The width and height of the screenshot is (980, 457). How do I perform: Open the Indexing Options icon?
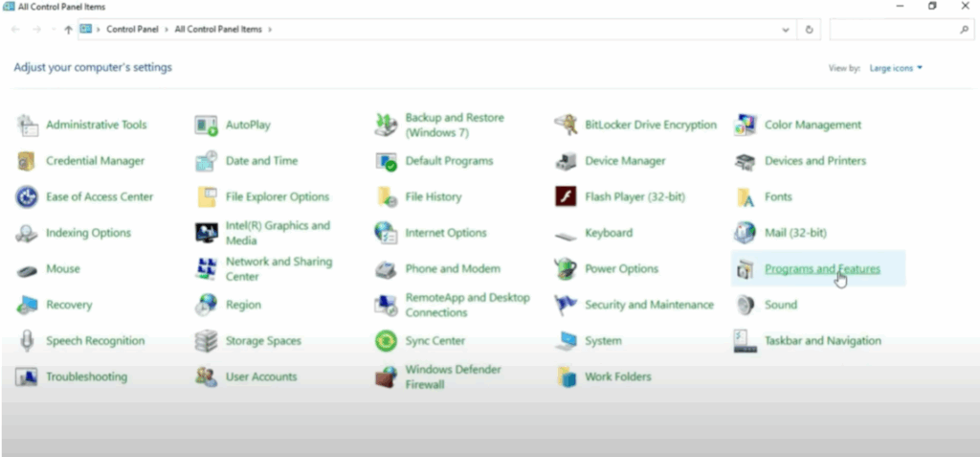pyautogui.click(x=27, y=233)
